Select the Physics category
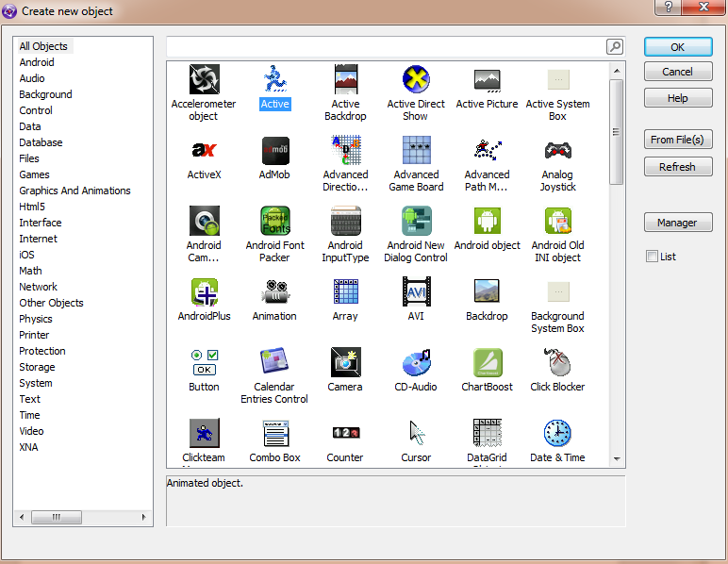Image resolution: width=728 pixels, height=564 pixels. tap(36, 319)
